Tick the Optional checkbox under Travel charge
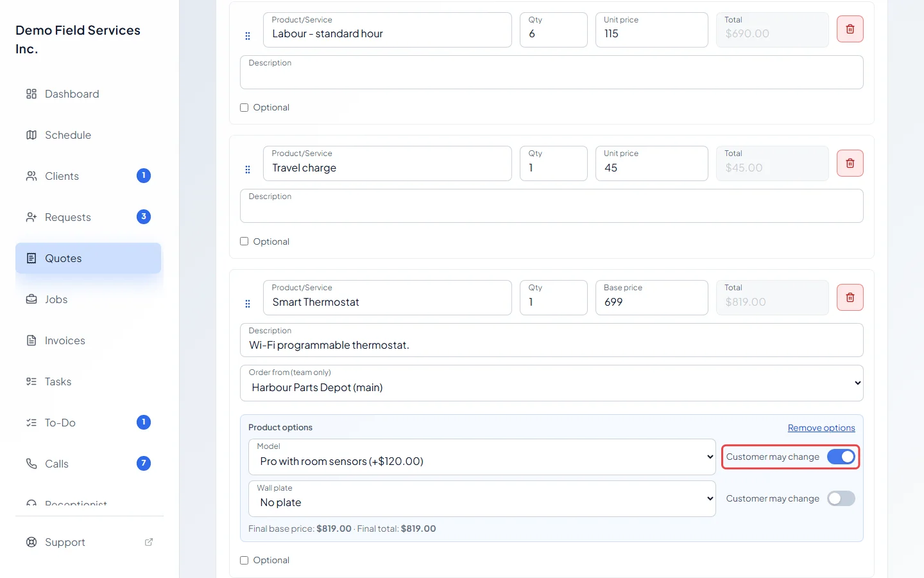 [244, 241]
